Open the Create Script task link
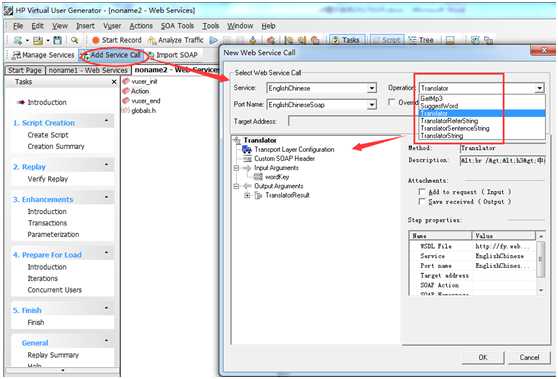Screen dimensions: 558x379 pyautogui.click(x=48, y=135)
